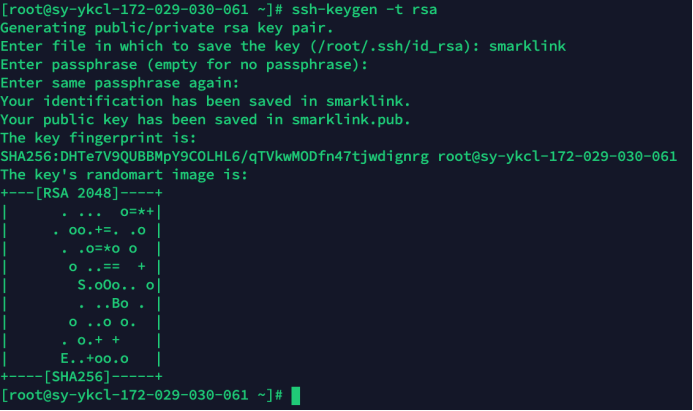Click the key's randomart image is line
The width and height of the screenshot is (693, 411).
tap(124, 175)
